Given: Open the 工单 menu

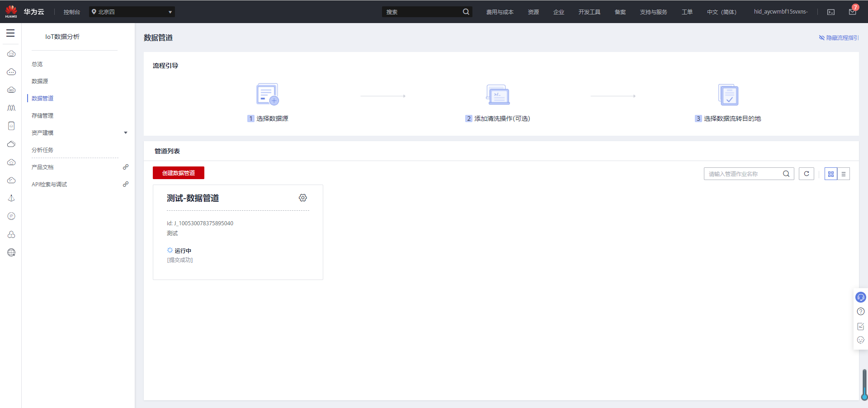Looking at the screenshot, I should (x=687, y=12).
